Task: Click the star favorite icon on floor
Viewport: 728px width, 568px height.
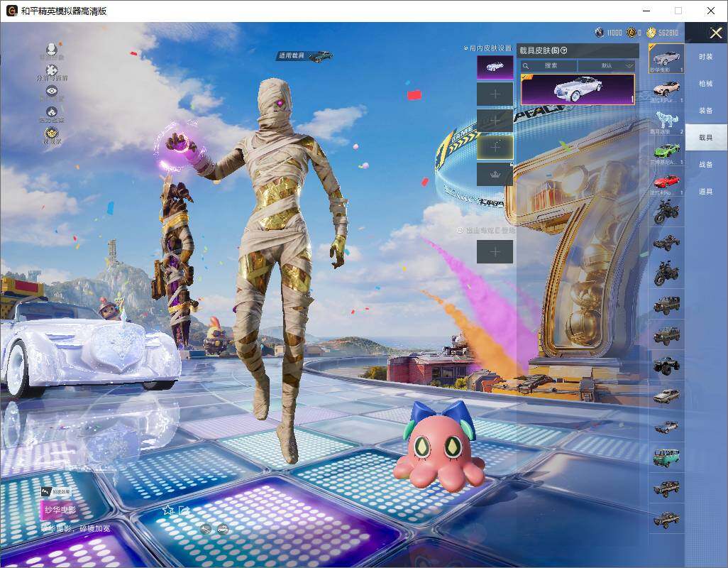Action: pyautogui.click(x=168, y=510)
